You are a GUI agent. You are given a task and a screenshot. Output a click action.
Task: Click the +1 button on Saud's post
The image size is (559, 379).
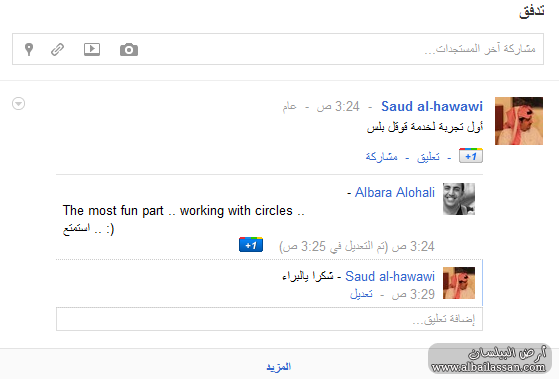(x=471, y=156)
